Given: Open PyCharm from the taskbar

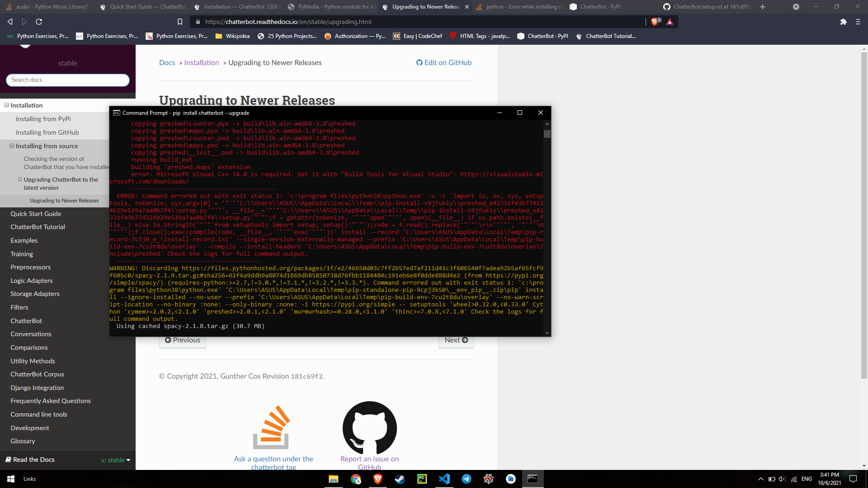Looking at the screenshot, I should pyautogui.click(x=422, y=479).
